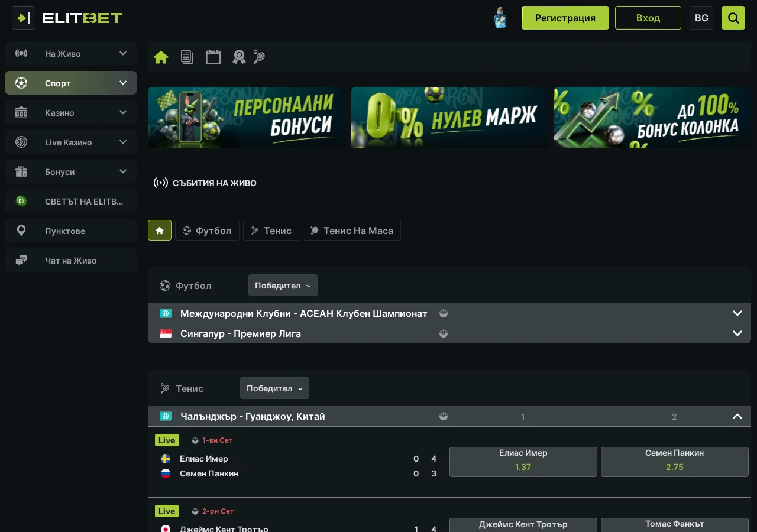Open the search magnifier button
757x532 pixels.
(733, 18)
